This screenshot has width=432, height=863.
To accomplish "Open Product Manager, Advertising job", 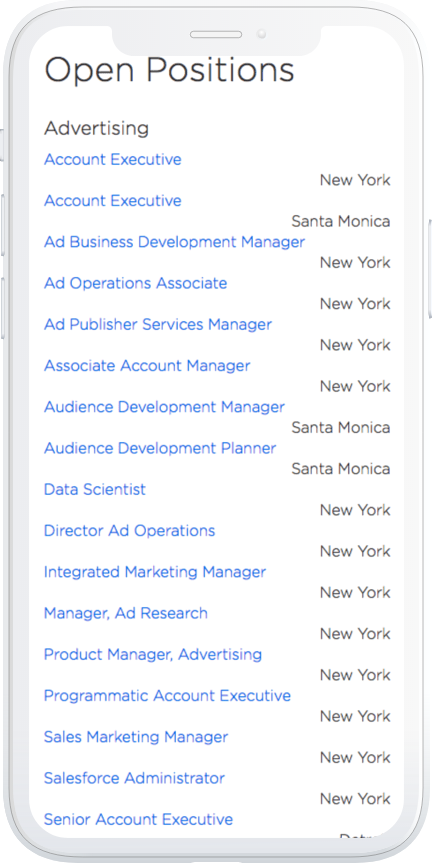I will click(153, 654).
